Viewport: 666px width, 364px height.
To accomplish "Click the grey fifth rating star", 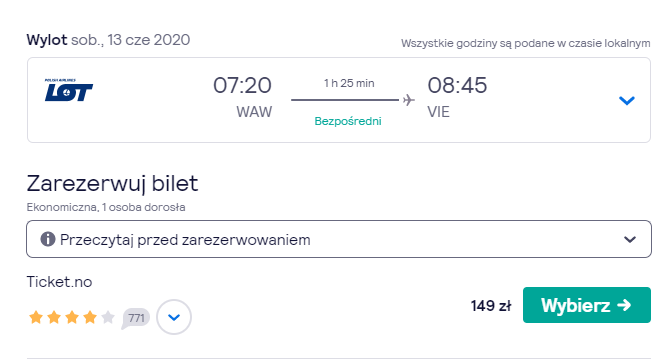I will (108, 317).
